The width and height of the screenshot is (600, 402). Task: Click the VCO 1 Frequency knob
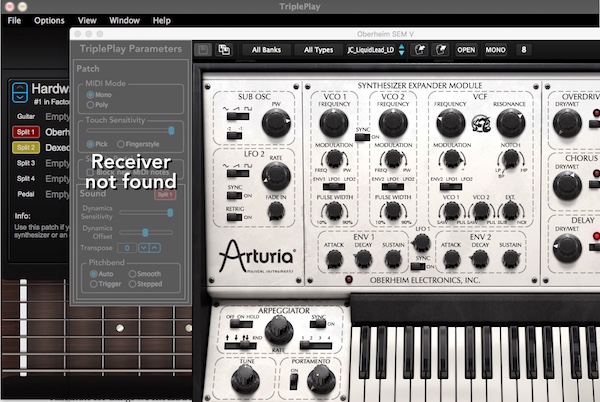coord(334,123)
